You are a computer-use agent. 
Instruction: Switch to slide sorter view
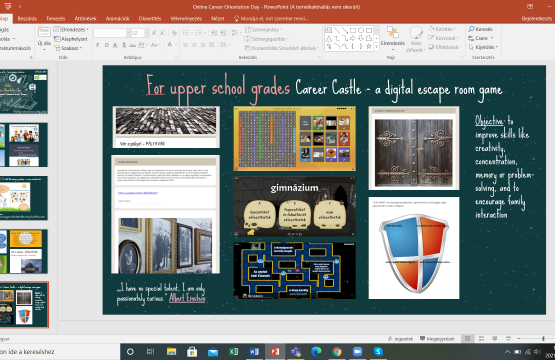[481, 338]
